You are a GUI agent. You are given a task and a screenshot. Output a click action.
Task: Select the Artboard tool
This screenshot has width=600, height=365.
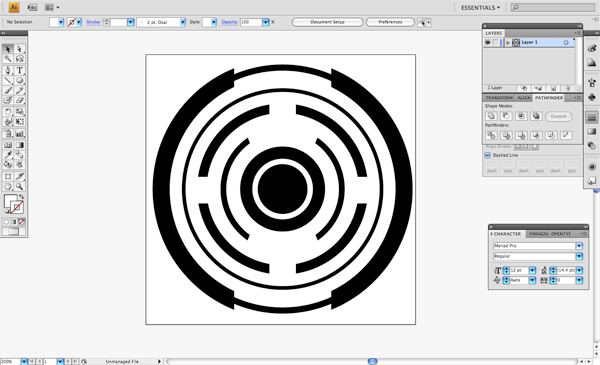coord(8,176)
